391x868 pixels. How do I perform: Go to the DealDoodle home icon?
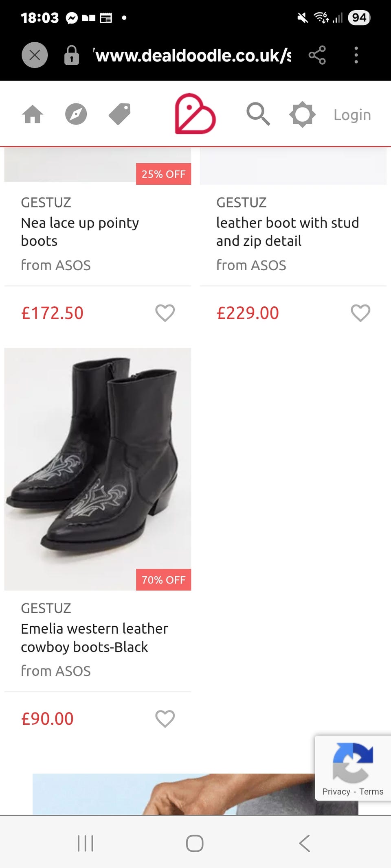tap(33, 114)
